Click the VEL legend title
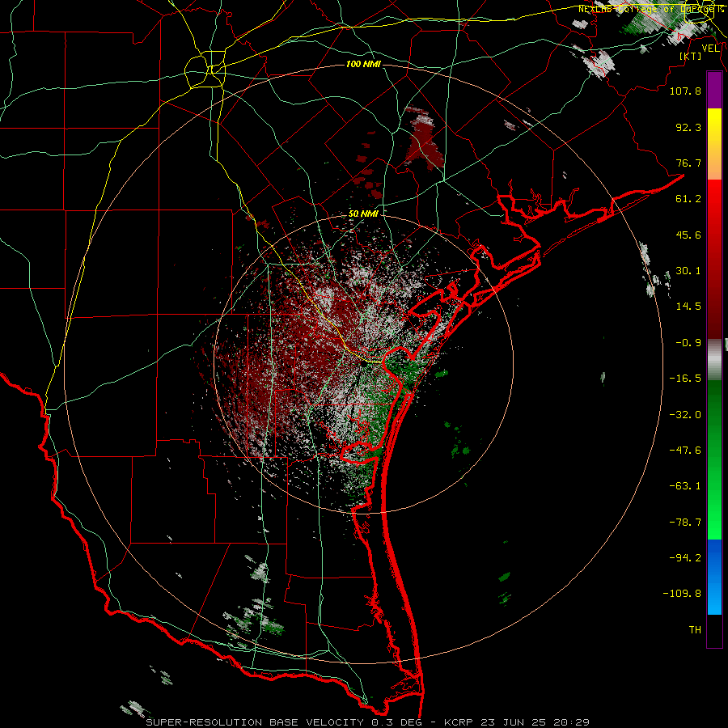The height and width of the screenshot is (728, 728). pos(711,49)
